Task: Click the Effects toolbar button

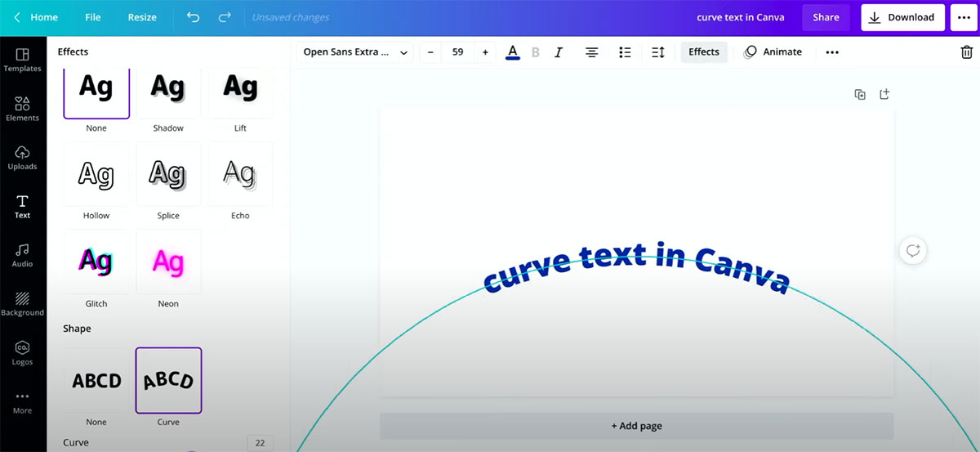Action: pos(704,51)
